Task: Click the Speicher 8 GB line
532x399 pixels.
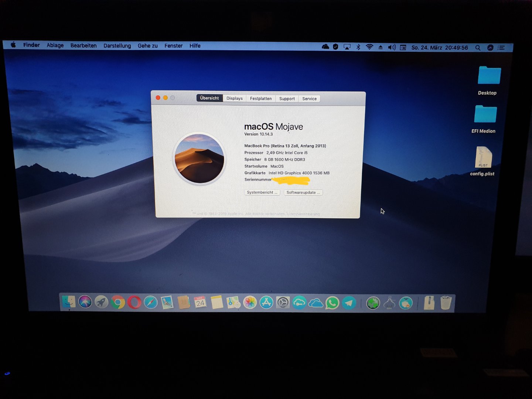Action: tap(275, 160)
